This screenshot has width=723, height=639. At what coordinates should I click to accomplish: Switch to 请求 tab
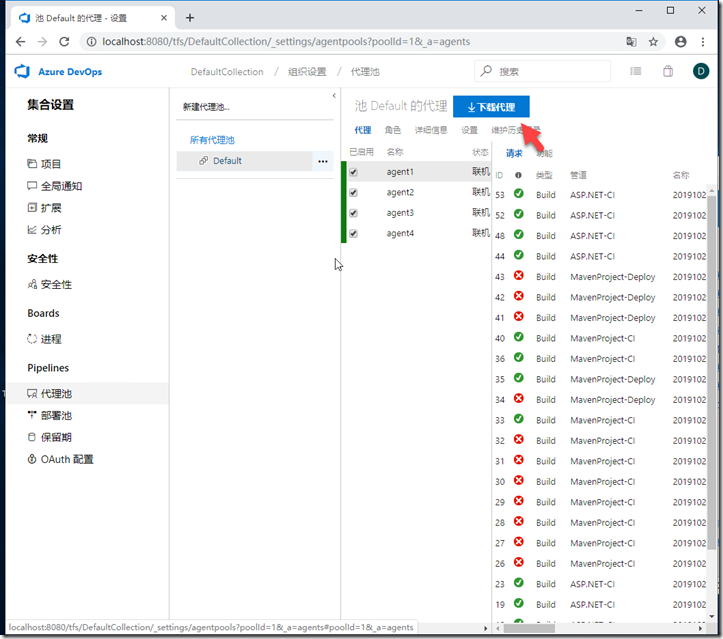(x=514, y=154)
